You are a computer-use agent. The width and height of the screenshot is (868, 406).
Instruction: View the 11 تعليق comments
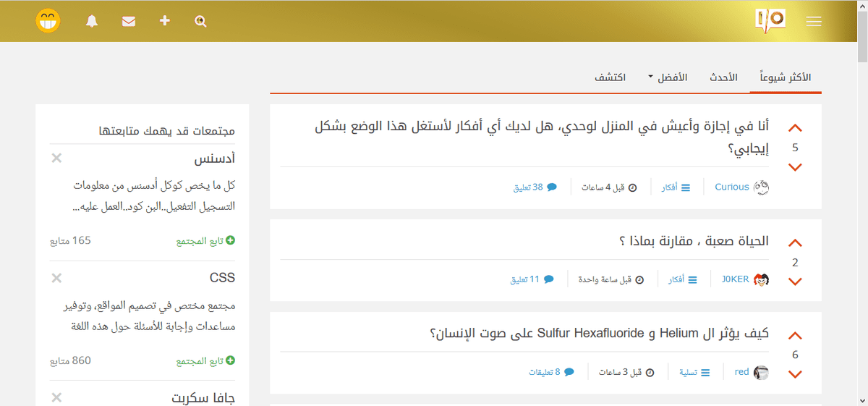click(x=532, y=279)
